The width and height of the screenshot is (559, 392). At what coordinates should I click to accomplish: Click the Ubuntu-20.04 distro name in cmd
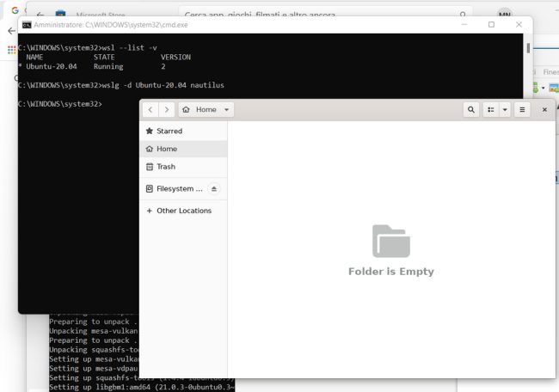coord(52,67)
